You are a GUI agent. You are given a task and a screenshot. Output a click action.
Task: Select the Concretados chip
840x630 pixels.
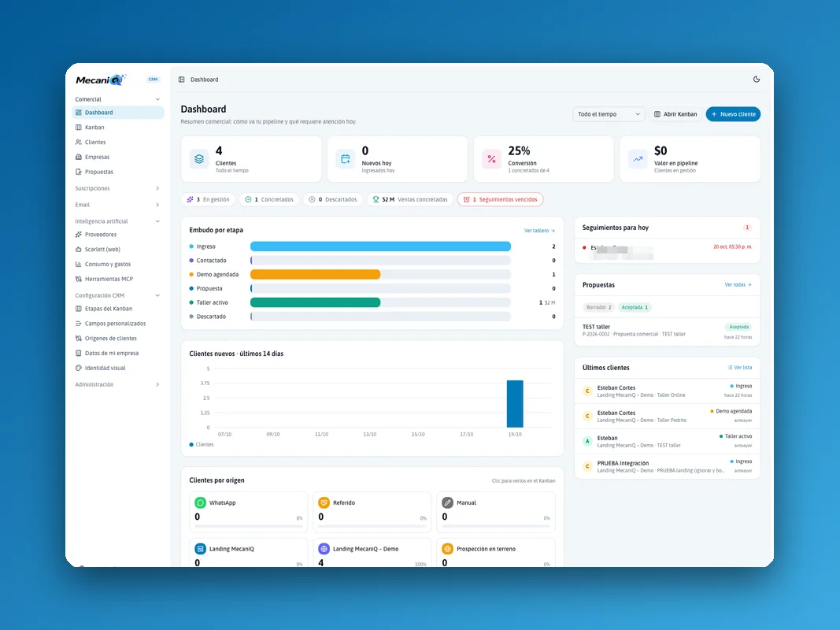coord(269,199)
